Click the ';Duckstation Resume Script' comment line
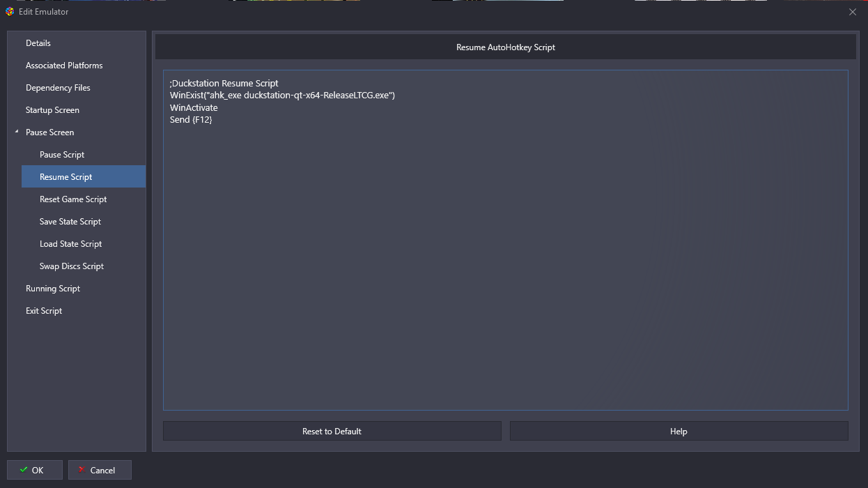The width and height of the screenshot is (868, 488). click(224, 83)
